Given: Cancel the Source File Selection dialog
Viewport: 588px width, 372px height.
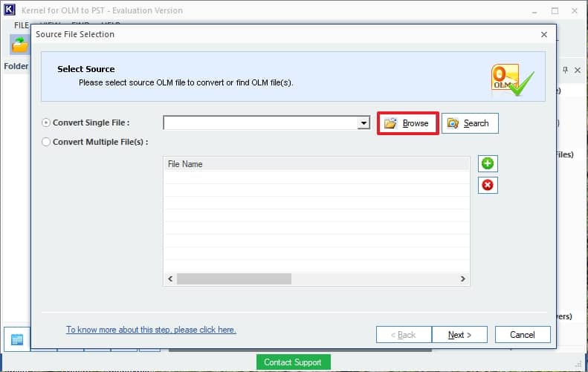Looking at the screenshot, I should point(523,335).
